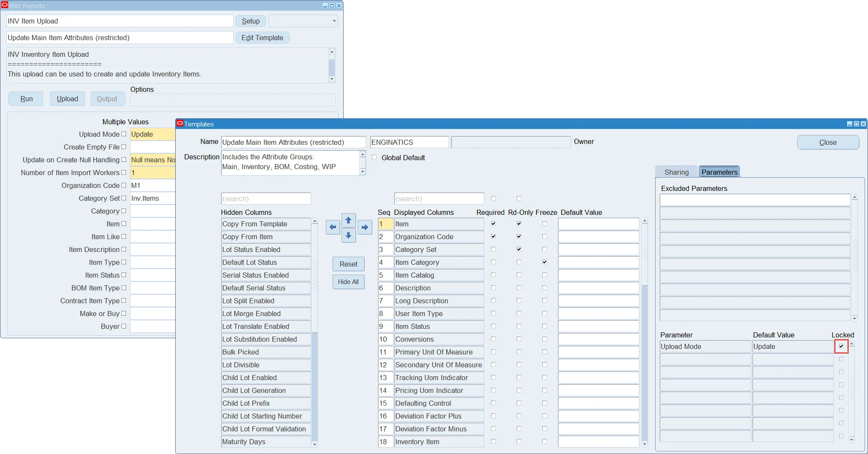
Task: Click scroll-down arrow of Parameter defaults list
Action: 851,439
